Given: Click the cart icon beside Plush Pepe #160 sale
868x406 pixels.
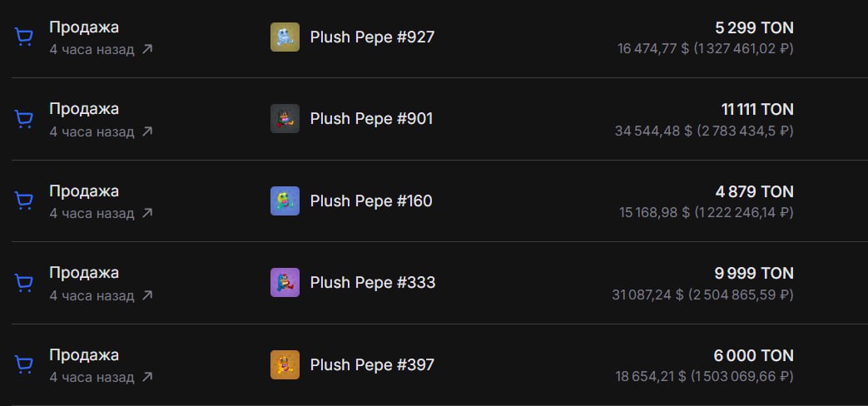Looking at the screenshot, I should pyautogui.click(x=23, y=201).
